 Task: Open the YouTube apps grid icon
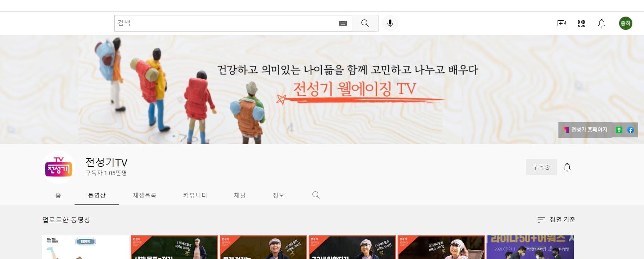click(582, 23)
